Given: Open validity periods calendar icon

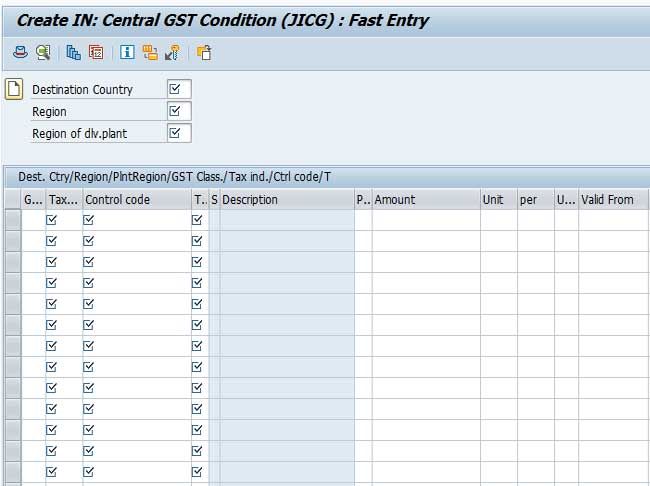Looking at the screenshot, I should point(96,53).
